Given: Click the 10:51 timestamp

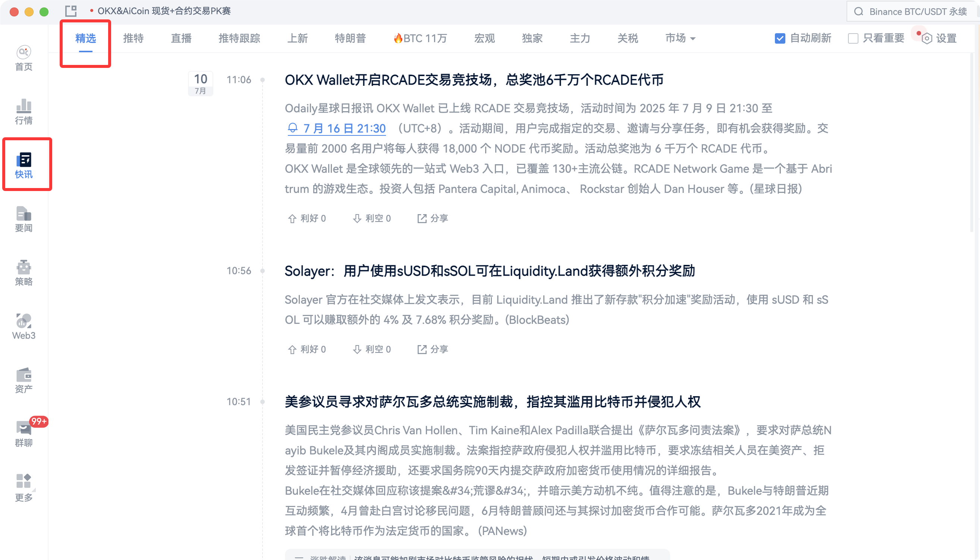Looking at the screenshot, I should pos(239,401).
